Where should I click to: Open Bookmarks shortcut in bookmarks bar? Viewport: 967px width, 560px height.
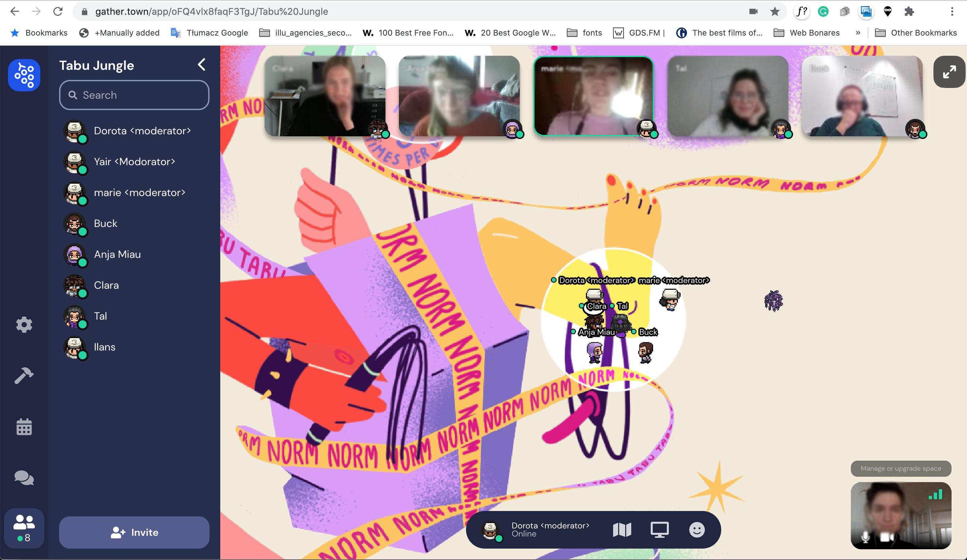(39, 33)
